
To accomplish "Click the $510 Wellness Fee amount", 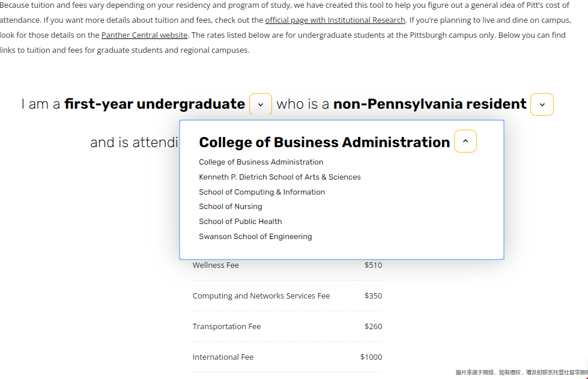I will click(374, 265).
